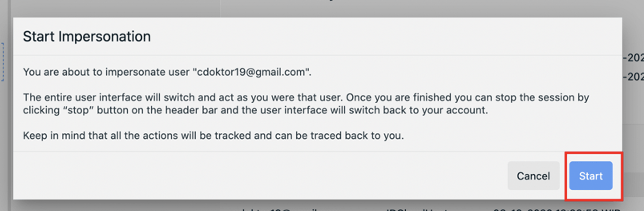Click the "You are about to impersonate" sentence
Image resolution: width=644 pixels, height=211 pixels.
click(x=107, y=73)
